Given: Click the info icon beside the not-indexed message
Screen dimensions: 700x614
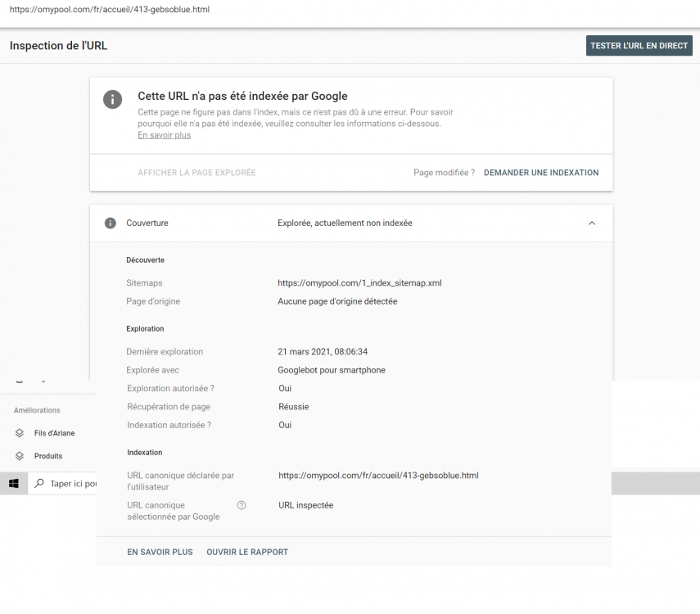Looking at the screenshot, I should coord(112,99).
